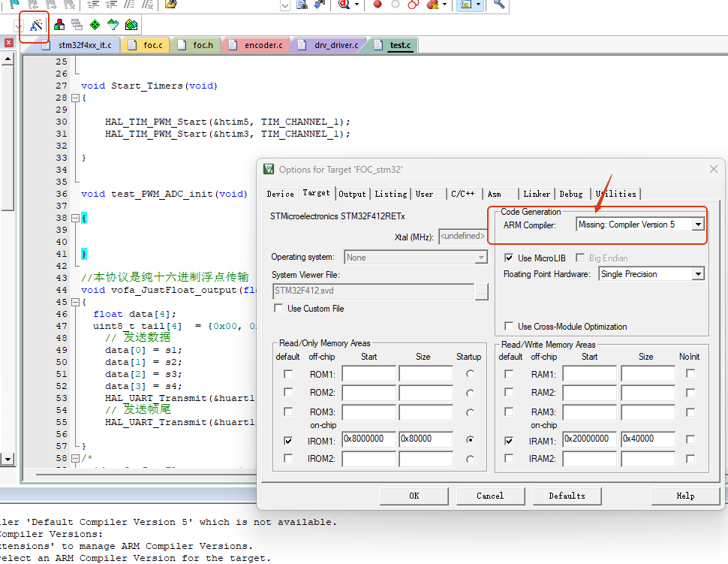Uncheck IROM1 default checkbox

coord(288,440)
